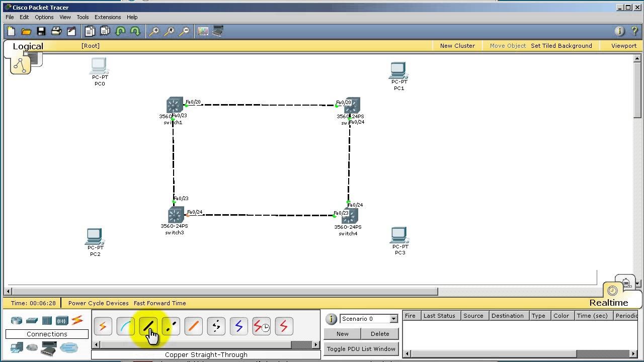This screenshot has height=362, width=644.
Task: Toggle Logical workspace view
Action: pos(28,46)
